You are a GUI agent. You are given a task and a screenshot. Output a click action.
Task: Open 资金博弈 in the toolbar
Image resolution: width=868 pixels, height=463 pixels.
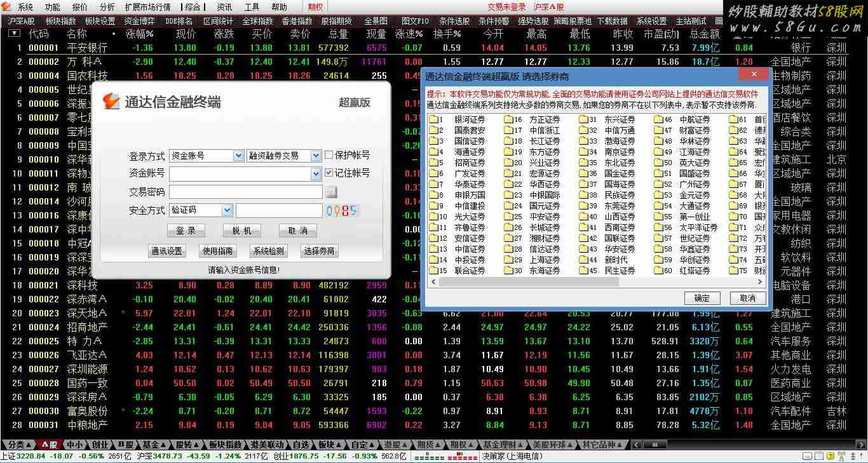click(139, 21)
